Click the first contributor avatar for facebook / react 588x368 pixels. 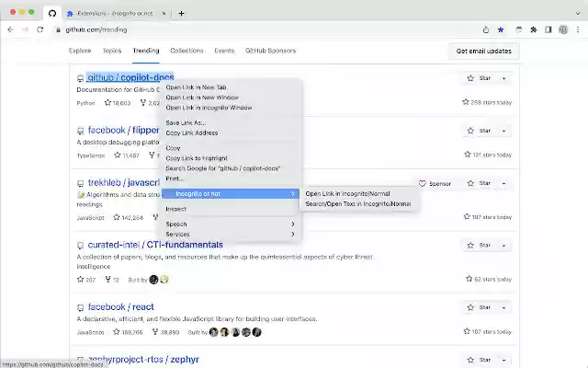[x=214, y=332]
